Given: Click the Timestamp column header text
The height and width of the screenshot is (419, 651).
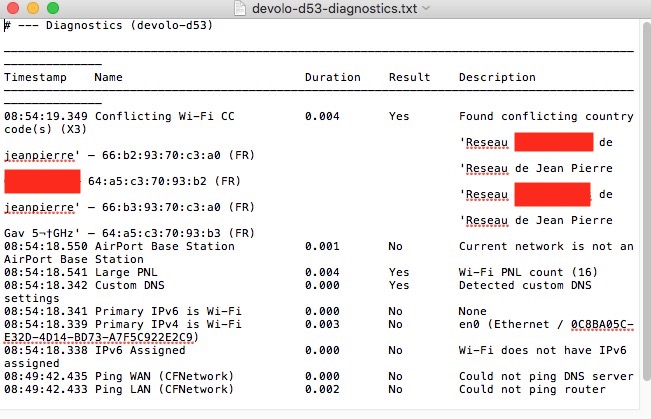Looking at the screenshot, I should (36, 77).
